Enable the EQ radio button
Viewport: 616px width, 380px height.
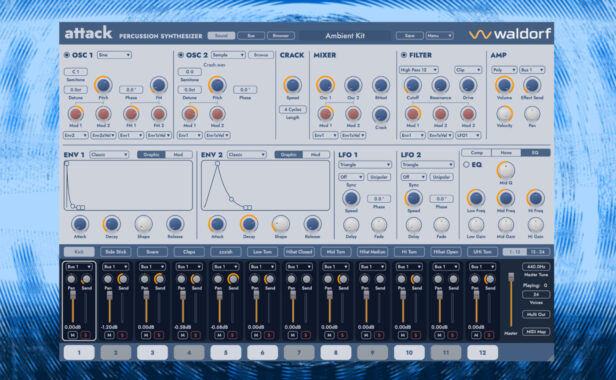pos(466,165)
